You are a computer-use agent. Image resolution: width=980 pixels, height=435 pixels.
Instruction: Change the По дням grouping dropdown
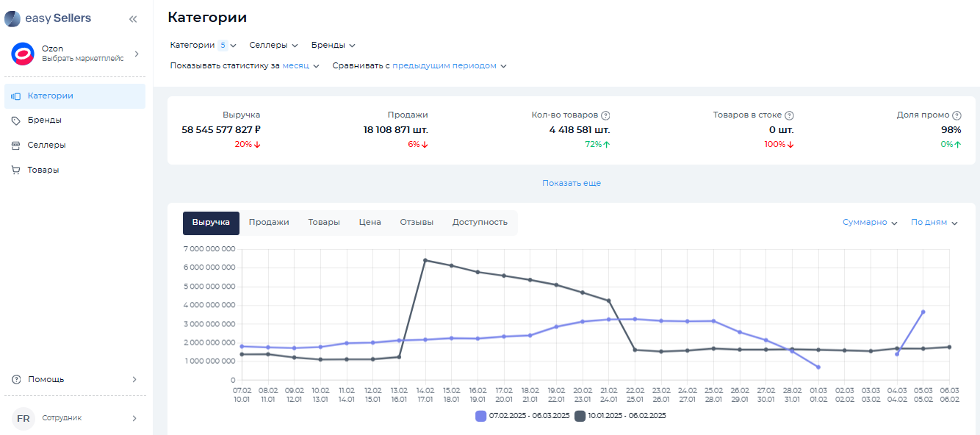934,223
